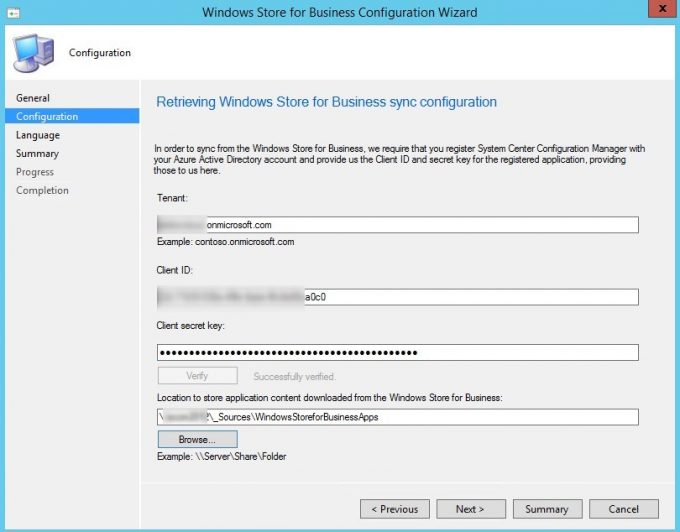The height and width of the screenshot is (532, 680).
Task: Click the 'Example: contoso.onmicrosoft.com' hint text
Action: 226,242
